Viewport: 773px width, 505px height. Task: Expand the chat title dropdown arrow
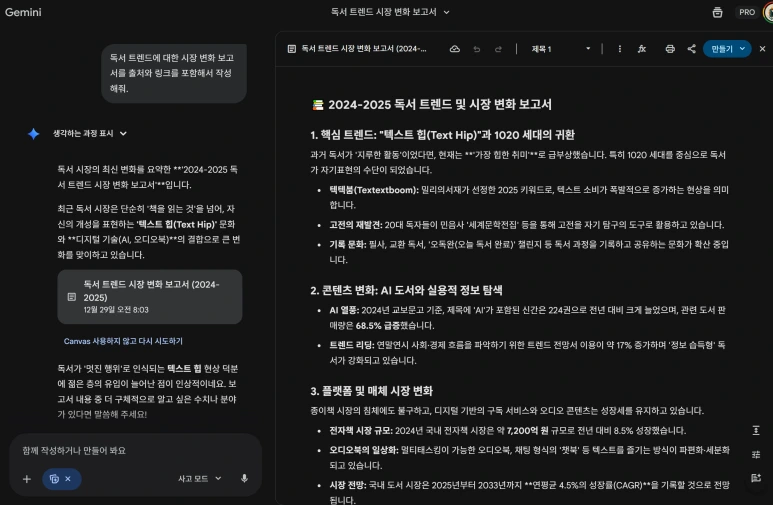(446, 12)
